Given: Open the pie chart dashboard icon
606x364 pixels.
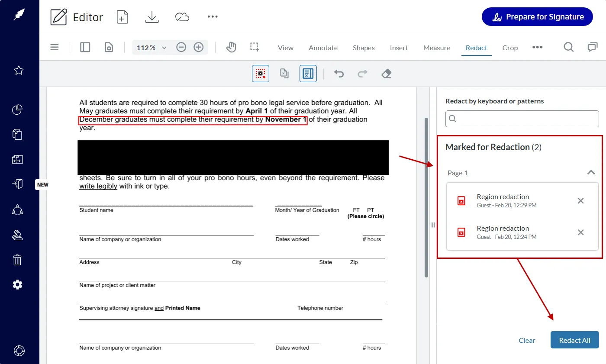Looking at the screenshot, I should [x=17, y=110].
